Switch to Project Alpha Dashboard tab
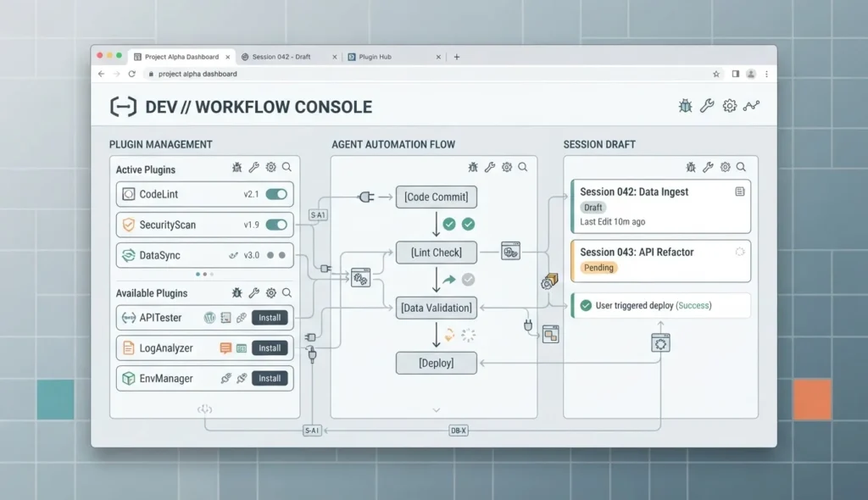 181,57
